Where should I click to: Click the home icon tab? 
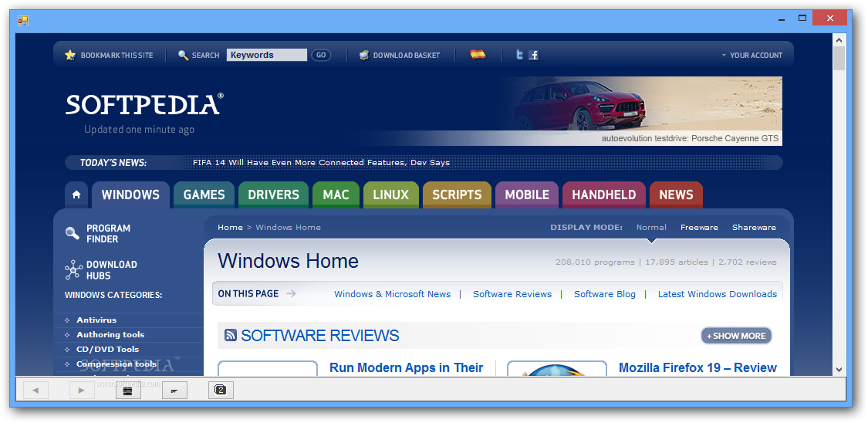(76, 195)
